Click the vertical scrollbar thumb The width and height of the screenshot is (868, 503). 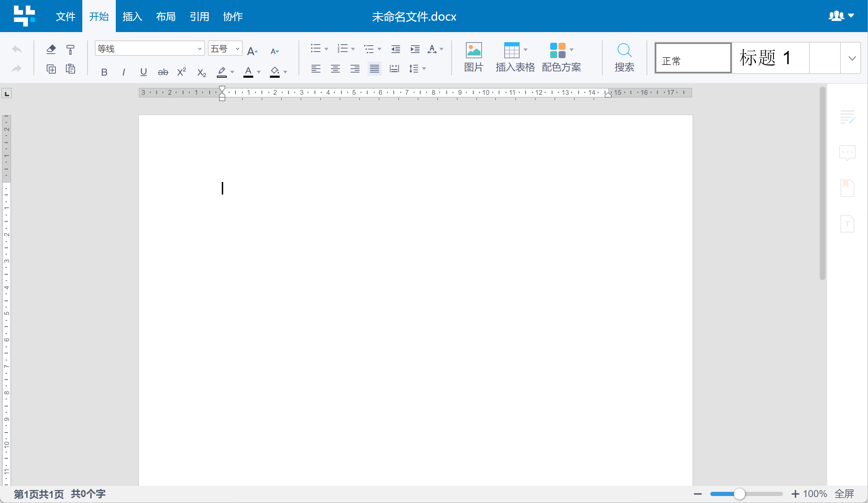(x=823, y=183)
